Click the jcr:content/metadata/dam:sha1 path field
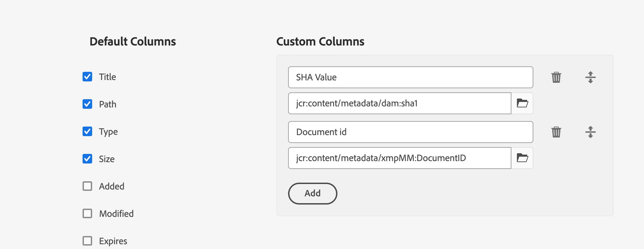This screenshot has height=249, width=644. point(399,103)
